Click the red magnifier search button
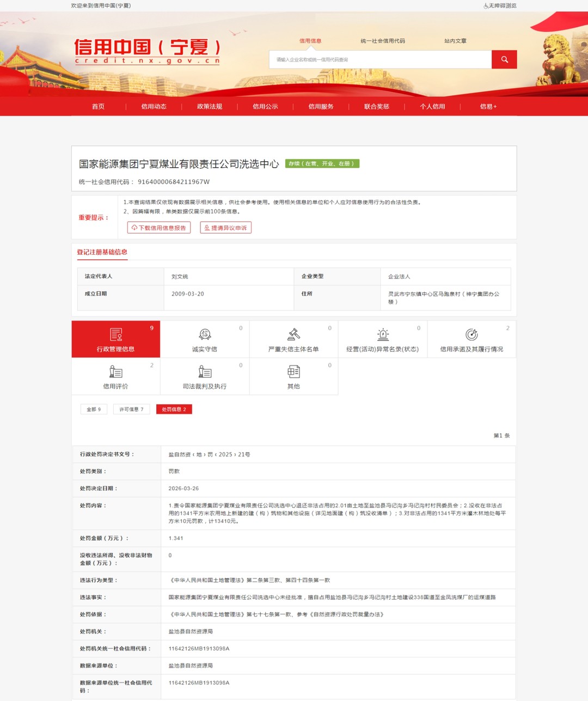This screenshot has height=701, width=588. pos(504,59)
